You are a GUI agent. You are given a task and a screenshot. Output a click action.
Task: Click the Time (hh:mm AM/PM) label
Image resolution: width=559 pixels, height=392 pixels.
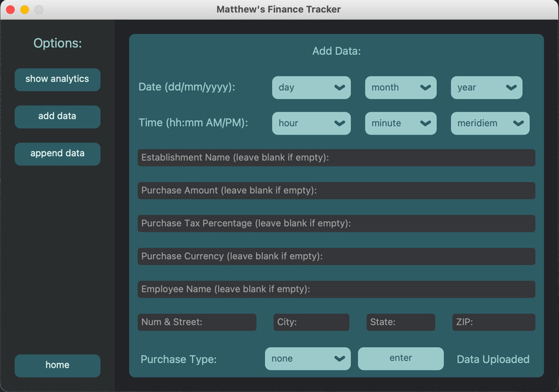click(193, 123)
